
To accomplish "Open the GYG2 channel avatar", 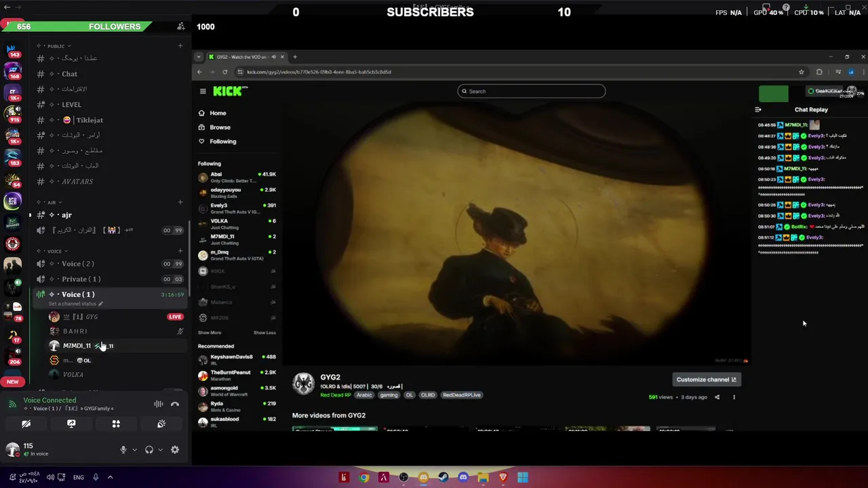I will coord(304,383).
